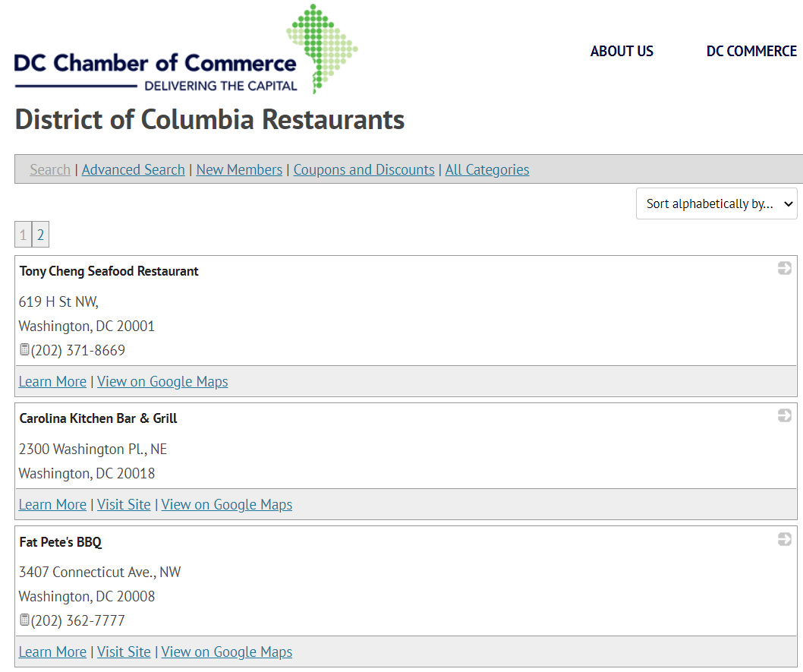
Task: Open the DC COMMERCE menu
Action: tap(751, 51)
